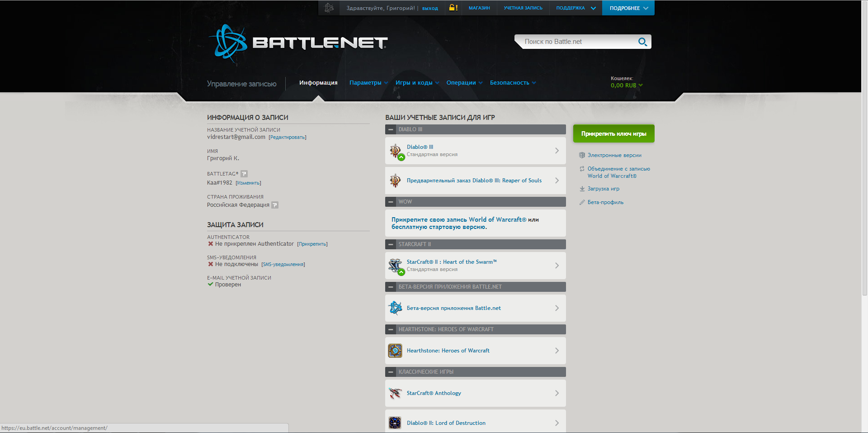Click the Reaper of Souls preorder icon
868x433 pixels.
pyautogui.click(x=395, y=181)
